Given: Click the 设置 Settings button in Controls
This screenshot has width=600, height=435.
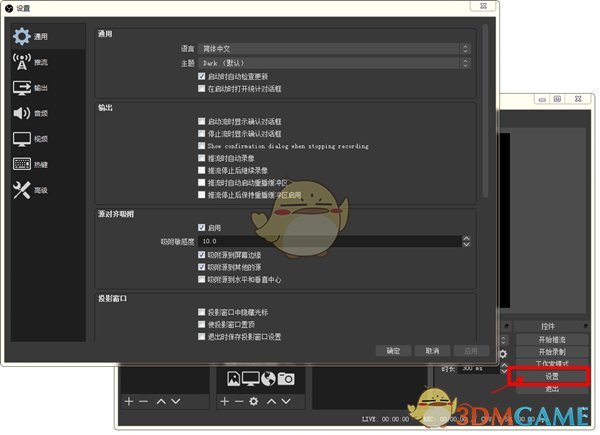Looking at the screenshot, I should (552, 376).
